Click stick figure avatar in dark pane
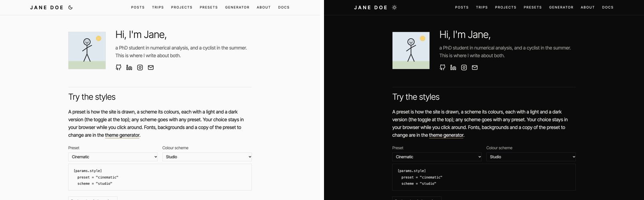Image resolution: width=644 pixels, height=200 pixels. point(411,50)
